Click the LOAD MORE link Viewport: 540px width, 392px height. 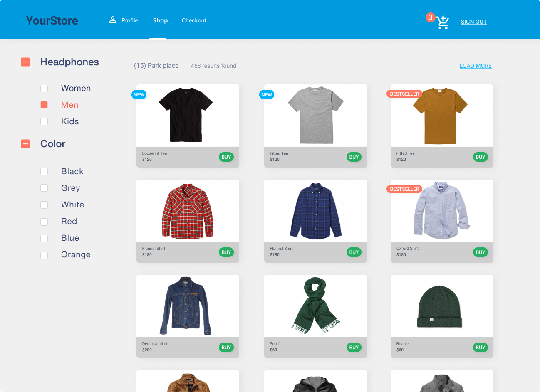point(476,66)
